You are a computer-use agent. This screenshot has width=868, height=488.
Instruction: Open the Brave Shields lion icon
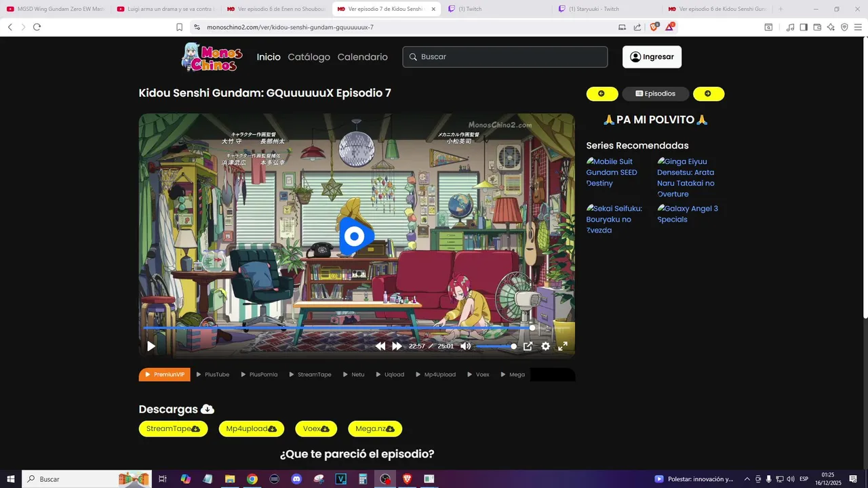coord(654,27)
